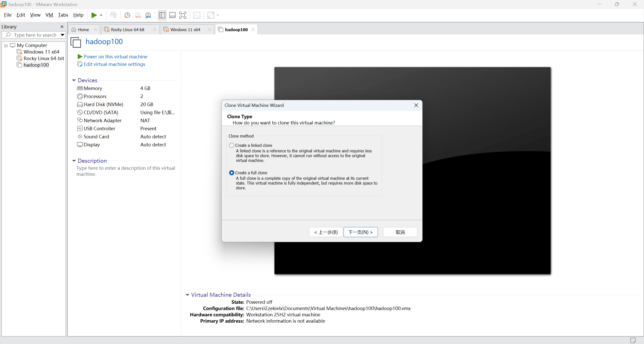Click the CD/DVD (SATA) device icon
The height and width of the screenshot is (344, 644).
pos(80,112)
